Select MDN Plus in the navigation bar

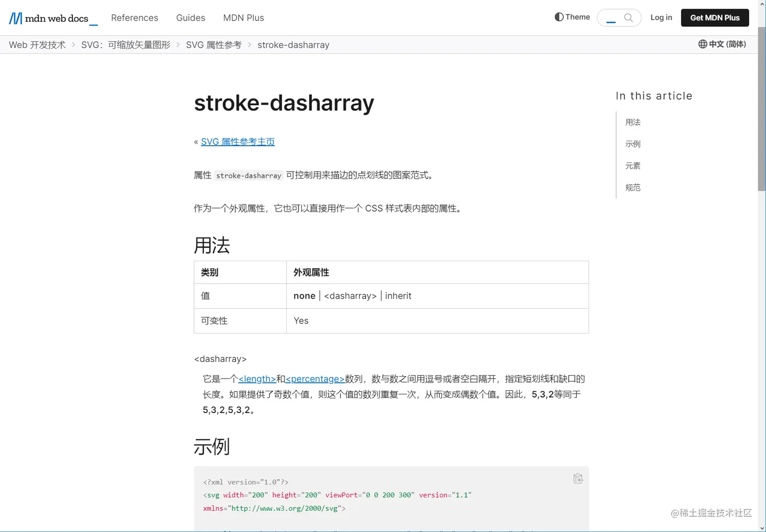244,18
